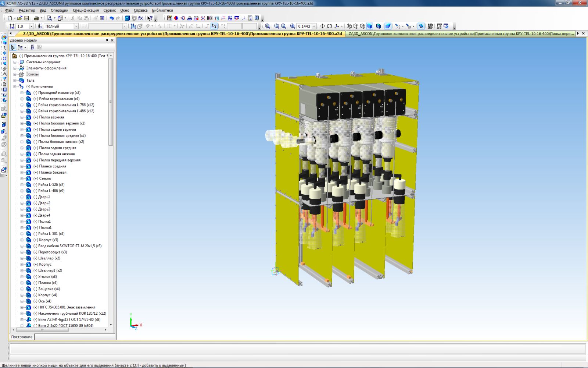The height and width of the screenshot is (368, 588).
Task: Click the Print icon
Action: (36, 18)
